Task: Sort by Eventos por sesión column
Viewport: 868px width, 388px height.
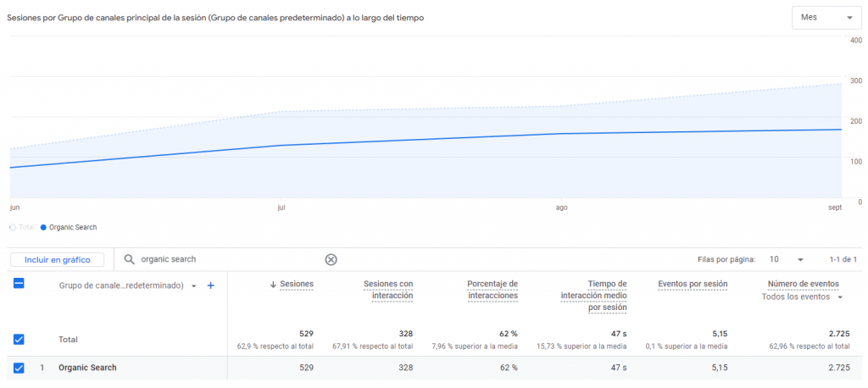Action: 693,284
